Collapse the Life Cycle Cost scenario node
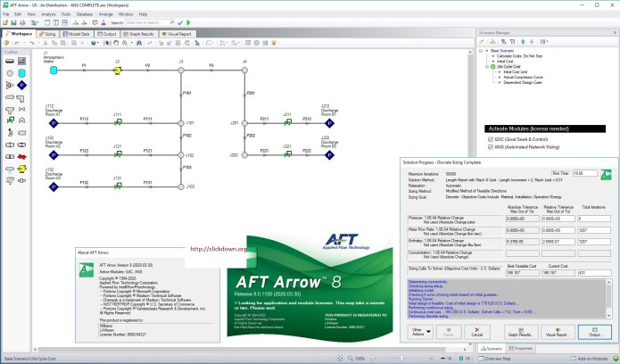 (x=487, y=67)
